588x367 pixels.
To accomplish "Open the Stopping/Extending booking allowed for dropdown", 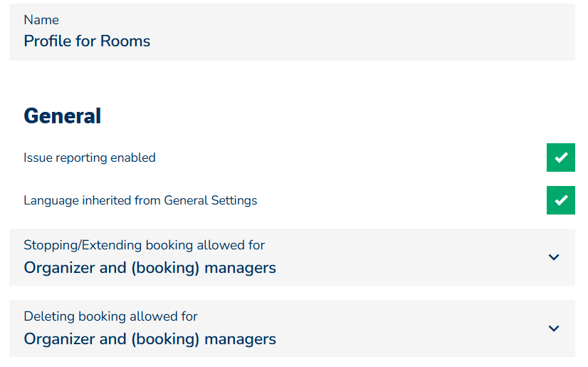I will point(292,257).
